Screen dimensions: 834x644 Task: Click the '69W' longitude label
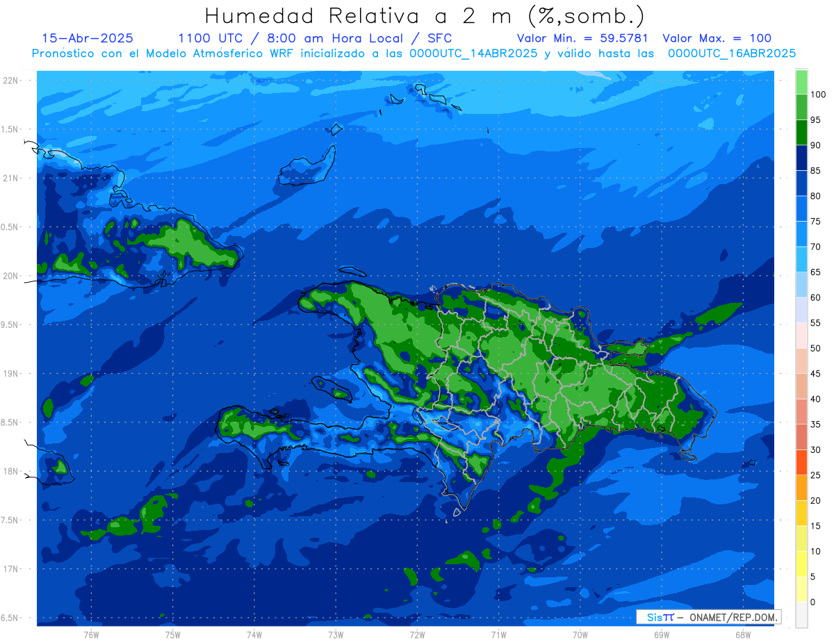tap(662, 634)
